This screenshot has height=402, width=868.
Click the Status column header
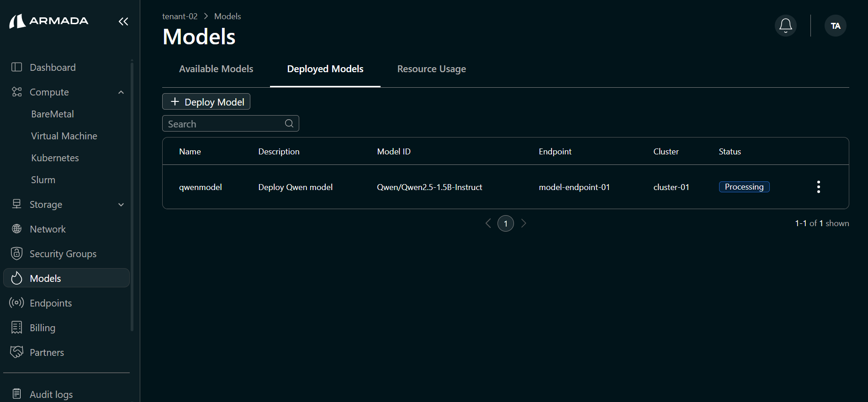pyautogui.click(x=730, y=152)
